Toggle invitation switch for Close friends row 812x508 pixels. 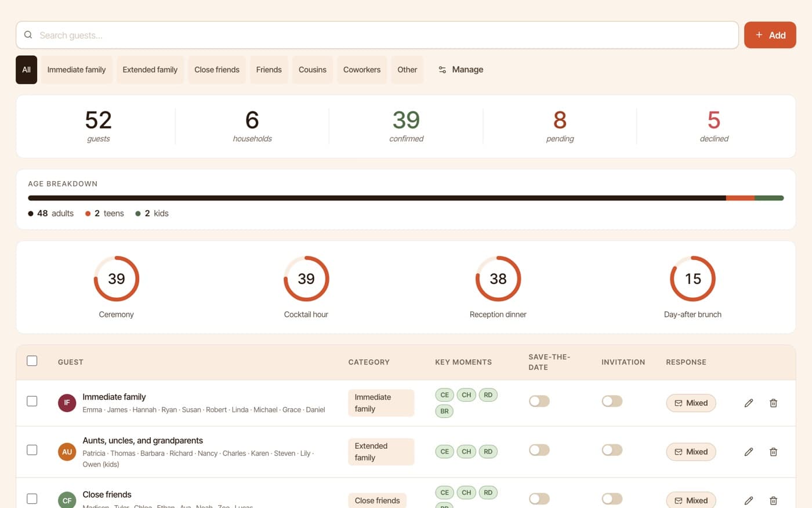(612, 499)
